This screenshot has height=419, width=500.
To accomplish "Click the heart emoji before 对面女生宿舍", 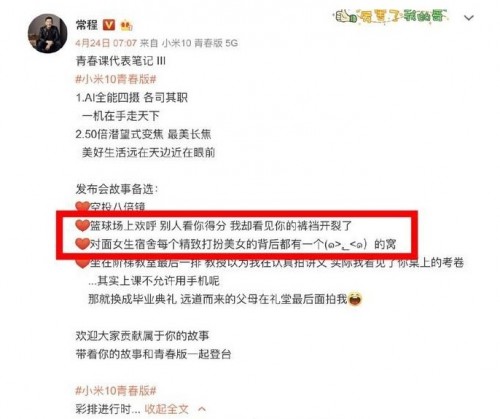I will (x=82, y=244).
